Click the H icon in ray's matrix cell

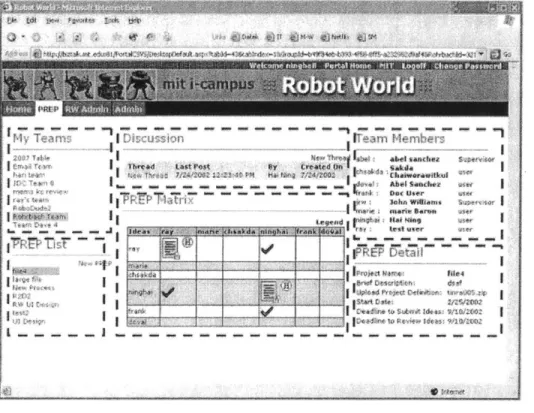click(188, 242)
